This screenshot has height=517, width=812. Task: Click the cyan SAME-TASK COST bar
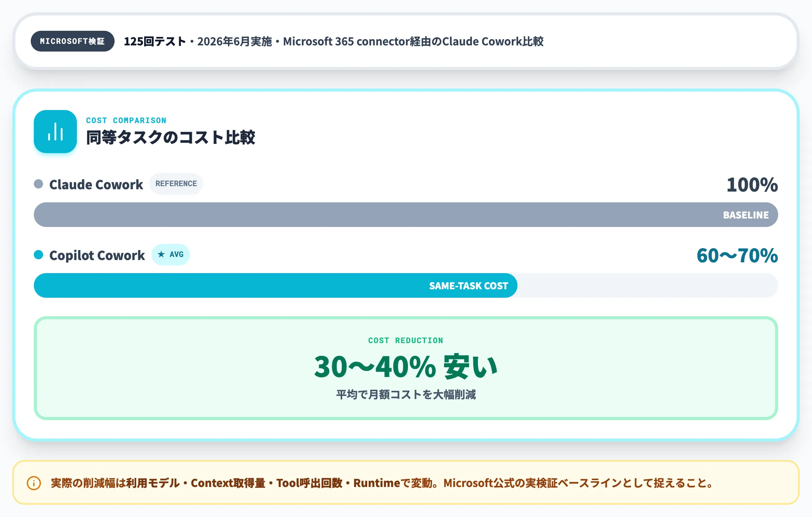[276, 285]
